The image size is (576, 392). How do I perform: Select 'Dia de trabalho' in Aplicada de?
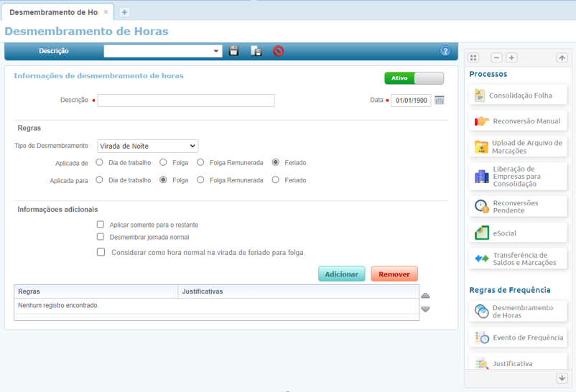99,163
